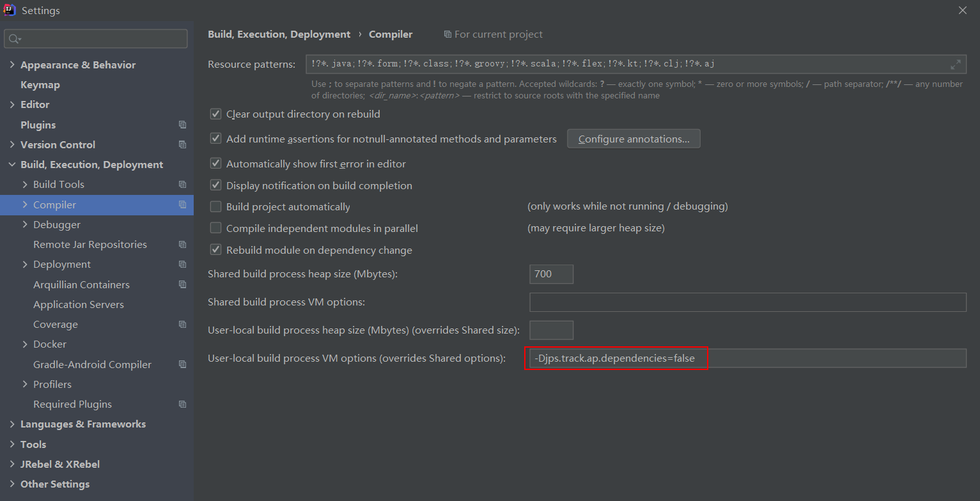Collapse Build, Execution, Deployment tree
The width and height of the screenshot is (980, 501).
coord(12,164)
